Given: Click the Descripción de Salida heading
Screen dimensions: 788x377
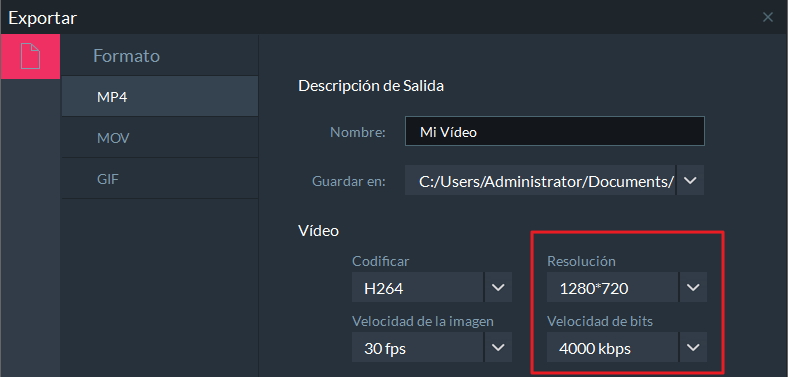Looking at the screenshot, I should (371, 86).
